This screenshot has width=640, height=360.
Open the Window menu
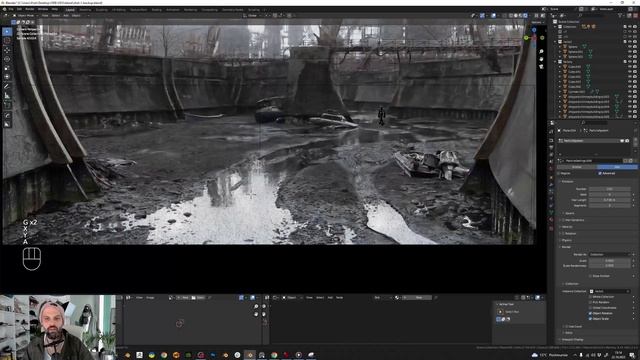tap(43, 9)
